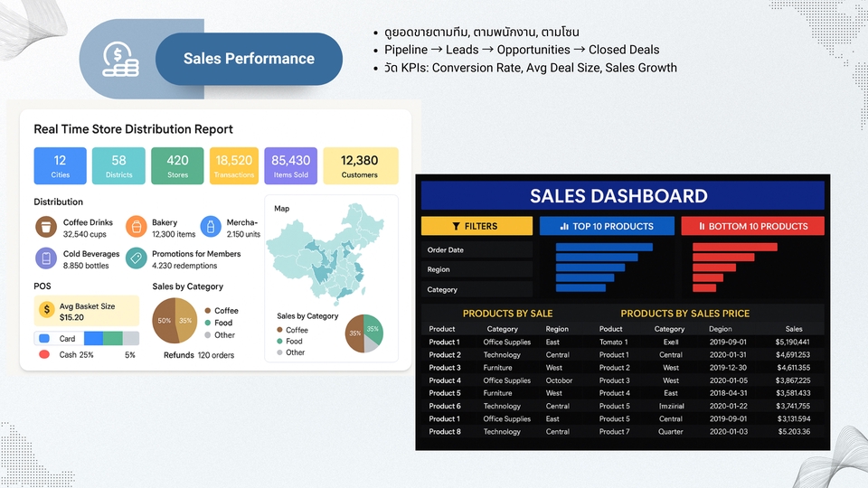Expand the Region filter
Image resolution: width=868 pixels, height=488 pixels.
477,269
